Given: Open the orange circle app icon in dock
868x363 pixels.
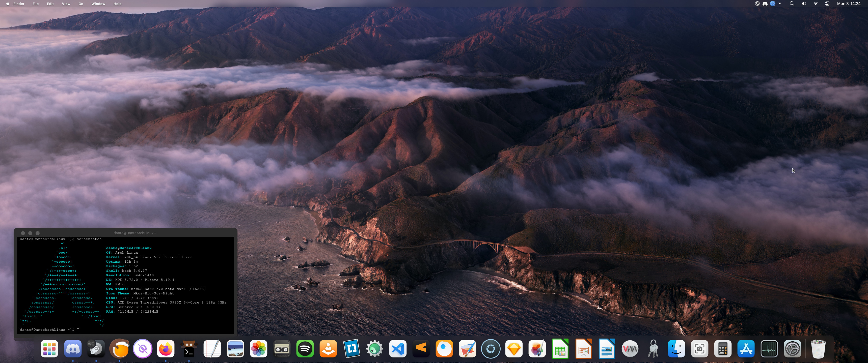Looking at the screenshot, I should coord(444,349).
